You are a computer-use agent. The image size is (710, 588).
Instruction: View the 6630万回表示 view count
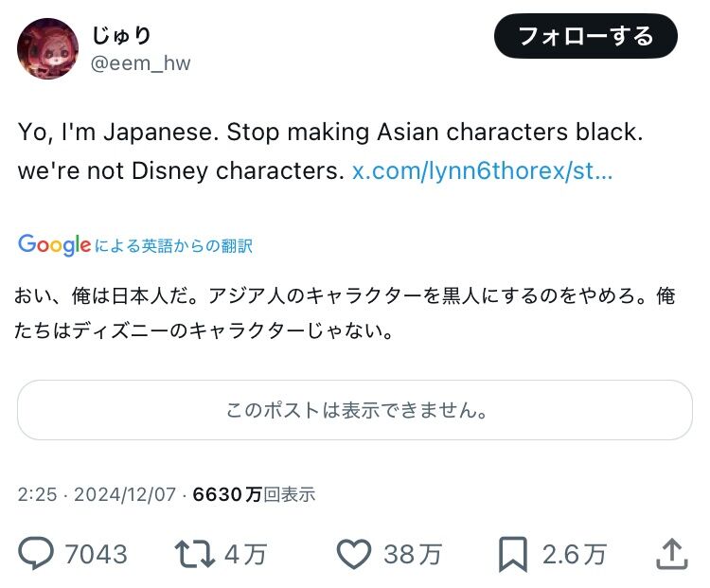point(254,494)
